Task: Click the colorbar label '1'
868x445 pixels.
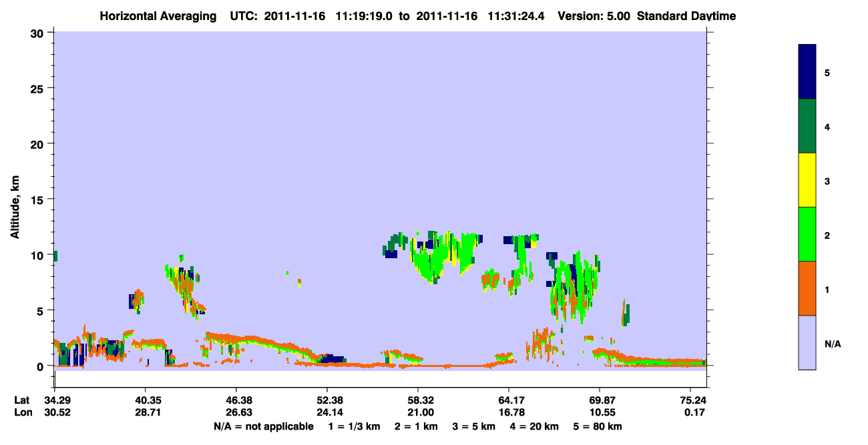Action: tap(828, 289)
